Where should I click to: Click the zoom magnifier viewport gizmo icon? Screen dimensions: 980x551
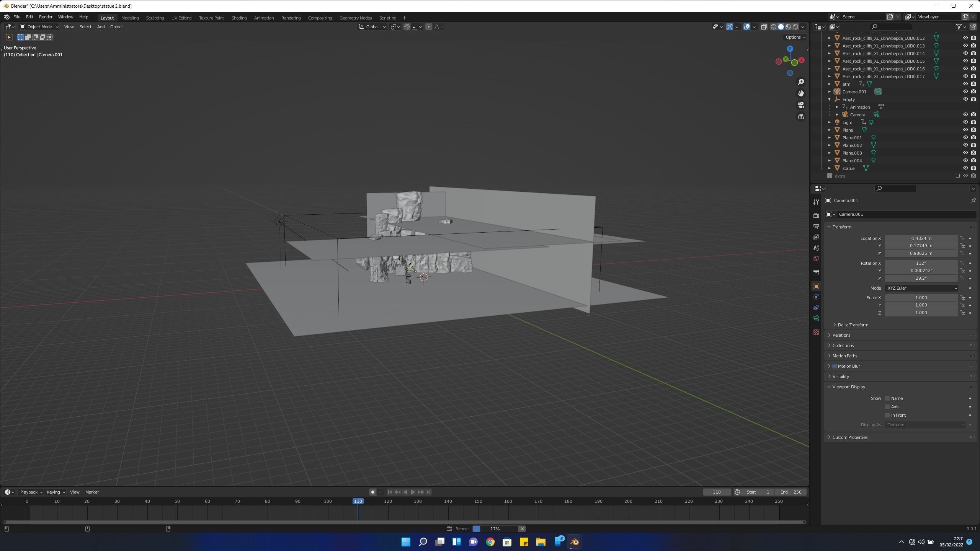(800, 82)
